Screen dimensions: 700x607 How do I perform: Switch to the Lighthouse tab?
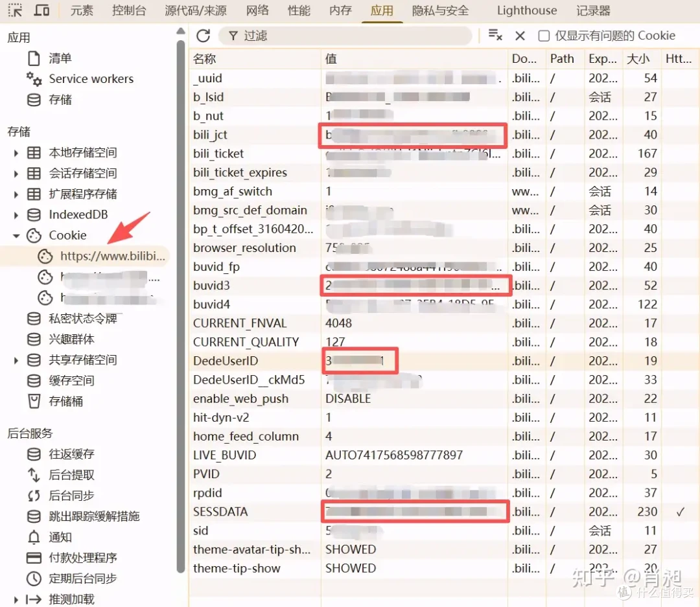coord(527,10)
